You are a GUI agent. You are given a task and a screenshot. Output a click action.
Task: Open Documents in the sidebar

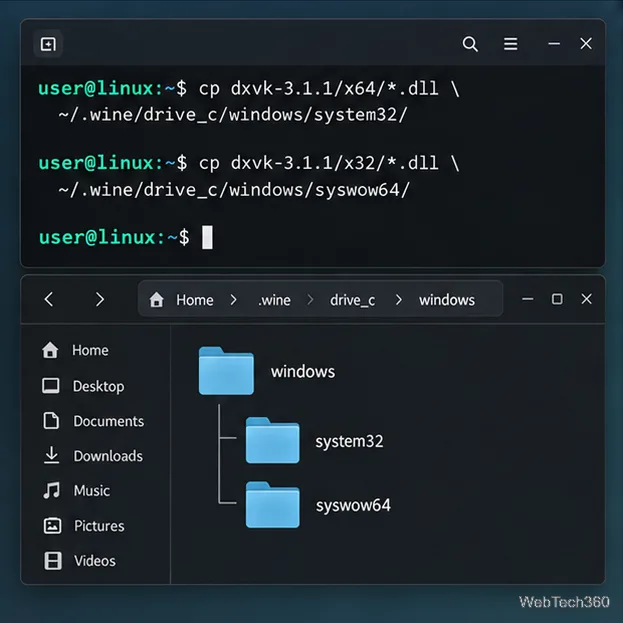pos(108,421)
